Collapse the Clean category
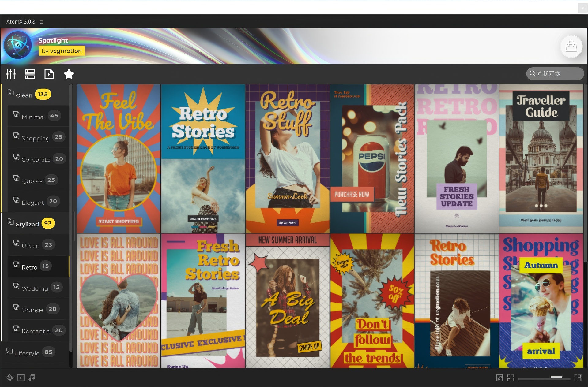588x387 pixels. click(35, 95)
